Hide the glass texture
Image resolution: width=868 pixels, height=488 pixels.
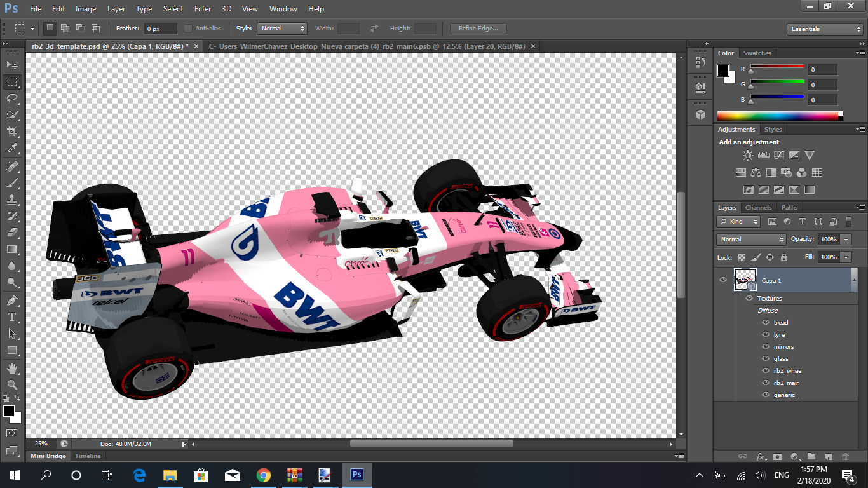pyautogui.click(x=766, y=358)
